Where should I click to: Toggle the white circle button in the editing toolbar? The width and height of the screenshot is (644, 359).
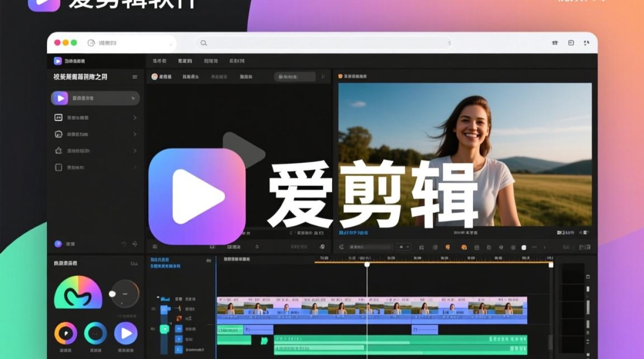point(524,247)
